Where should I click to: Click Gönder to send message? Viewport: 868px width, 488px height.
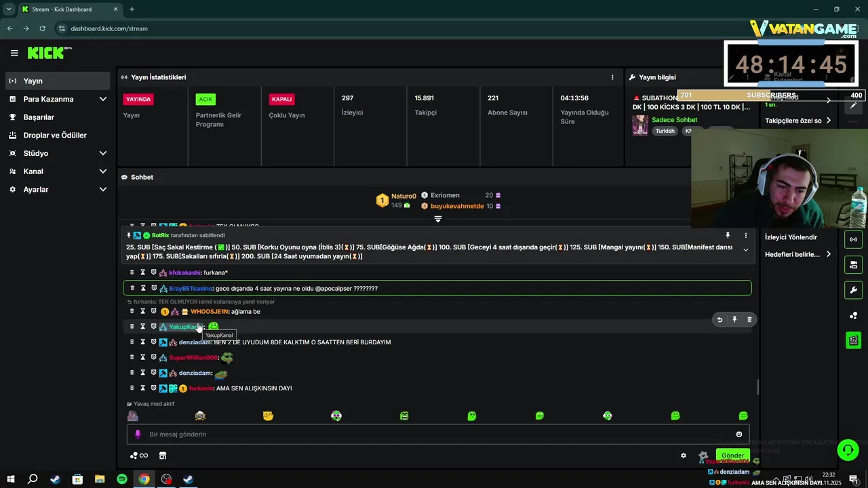732,455
